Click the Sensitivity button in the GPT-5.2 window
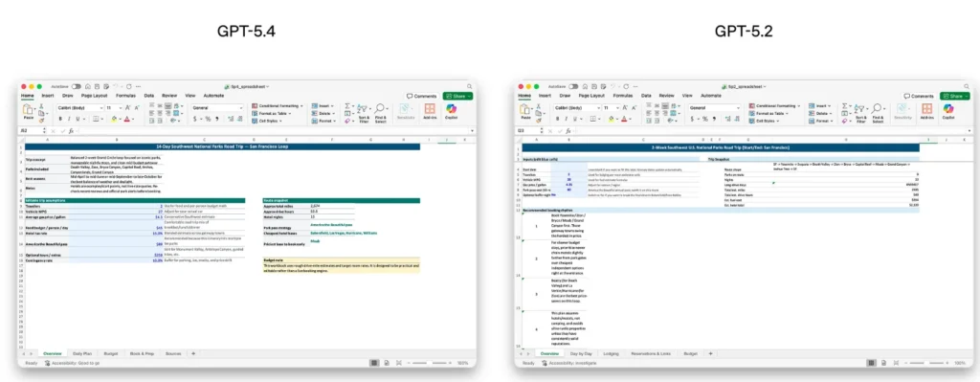 (902, 111)
